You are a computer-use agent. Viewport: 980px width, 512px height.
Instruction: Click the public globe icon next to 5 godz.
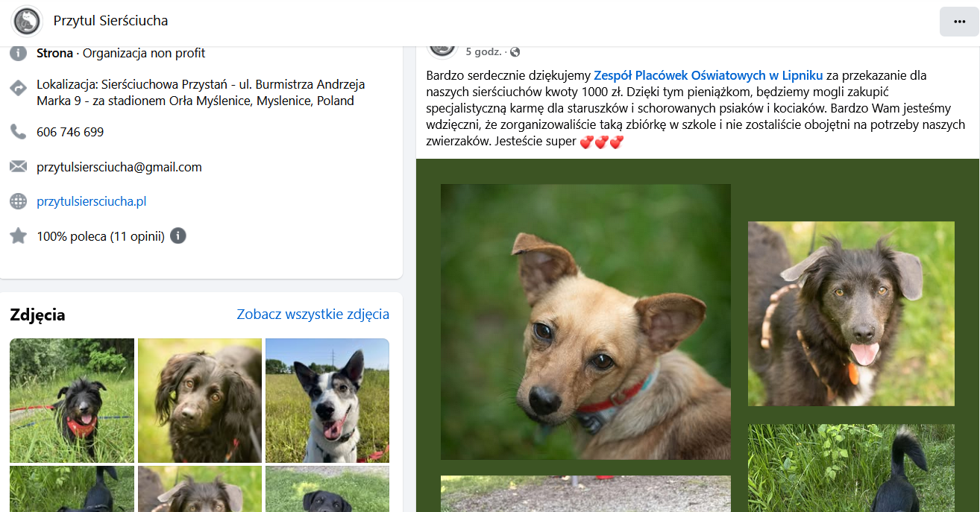pos(515,52)
